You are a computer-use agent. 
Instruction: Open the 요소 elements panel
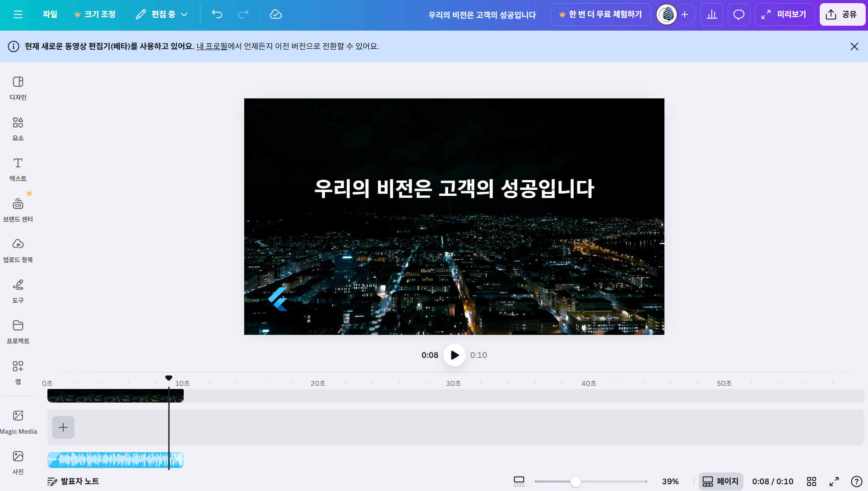18,128
